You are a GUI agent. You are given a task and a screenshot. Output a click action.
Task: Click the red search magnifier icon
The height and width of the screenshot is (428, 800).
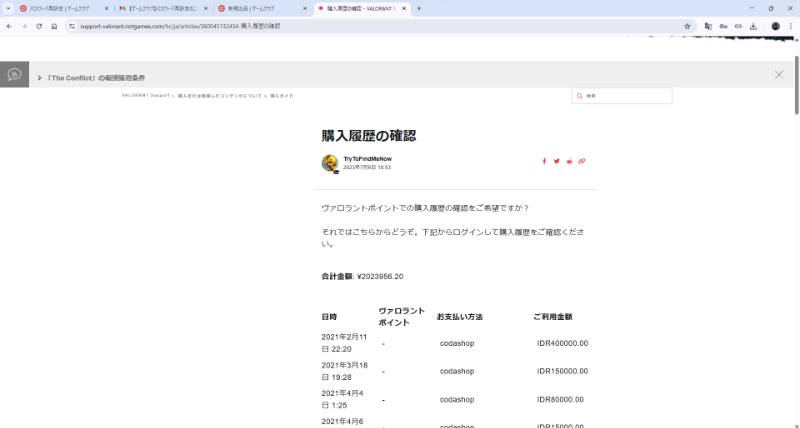pos(580,96)
